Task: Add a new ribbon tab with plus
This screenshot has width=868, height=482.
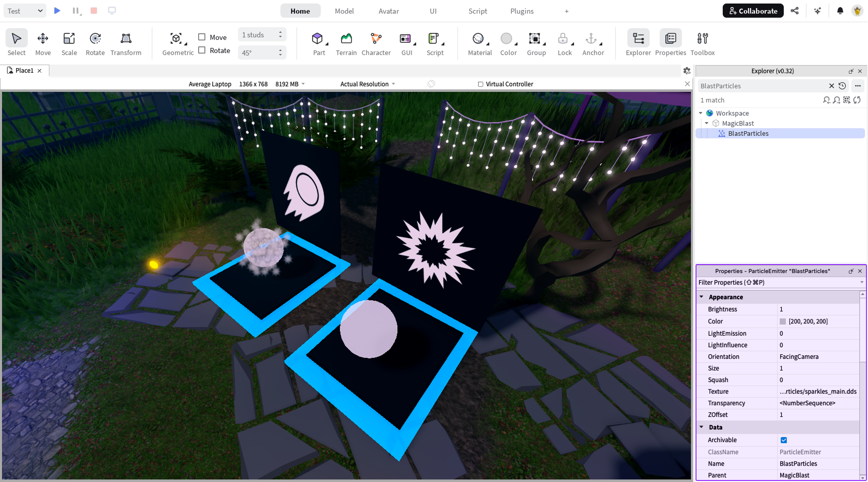Action: (x=566, y=11)
